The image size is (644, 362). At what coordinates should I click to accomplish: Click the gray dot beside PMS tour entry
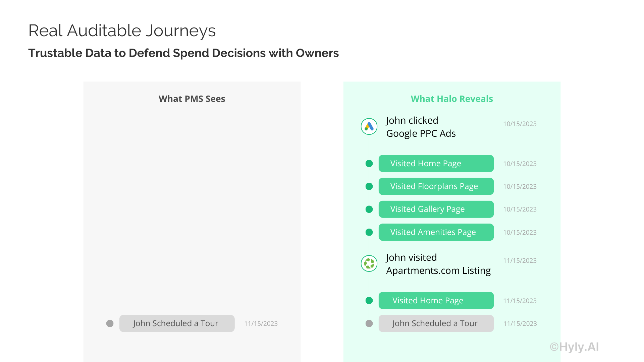point(110,323)
